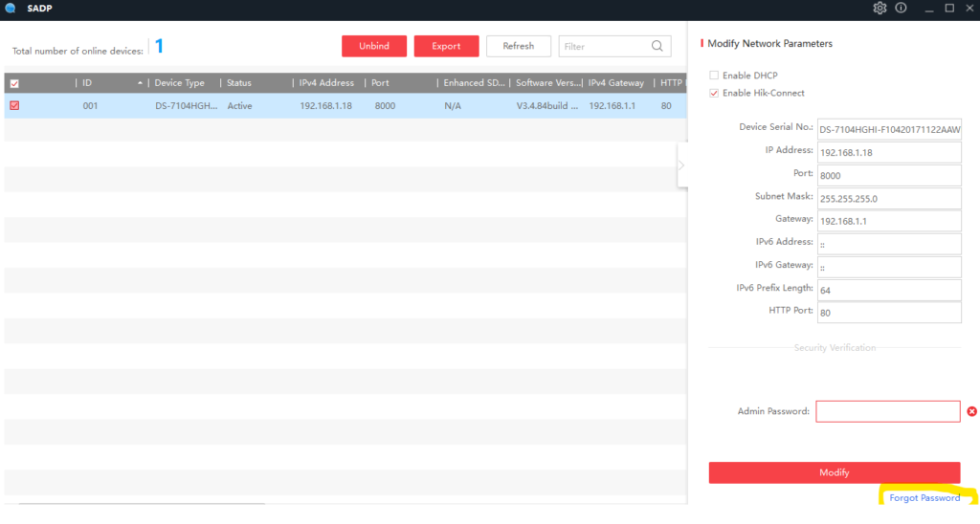Click the HTTP Port field showing 80
The height and width of the screenshot is (524, 980).
pyautogui.click(x=889, y=313)
